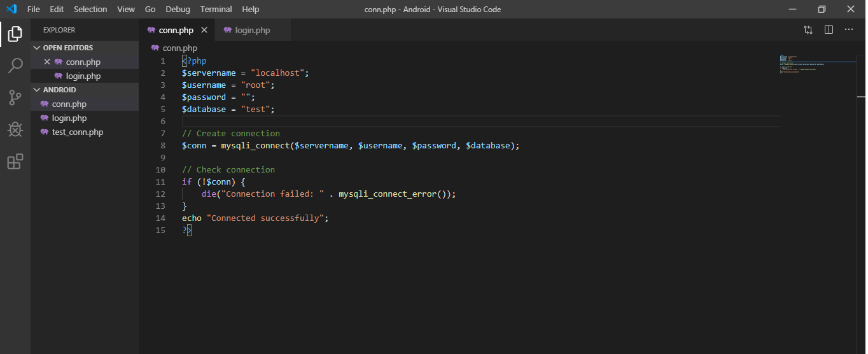Click the $username variable on line 3
Viewport: 868px width, 354px height.
click(204, 85)
